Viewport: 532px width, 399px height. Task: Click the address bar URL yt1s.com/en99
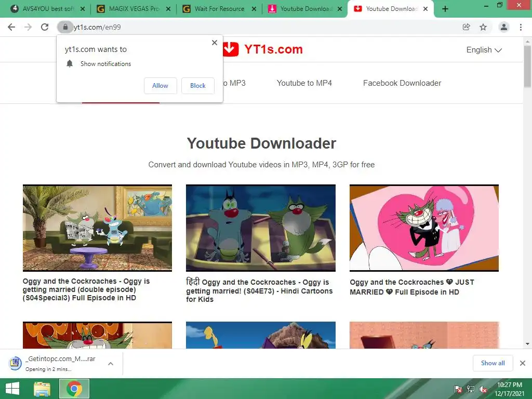[97, 27]
